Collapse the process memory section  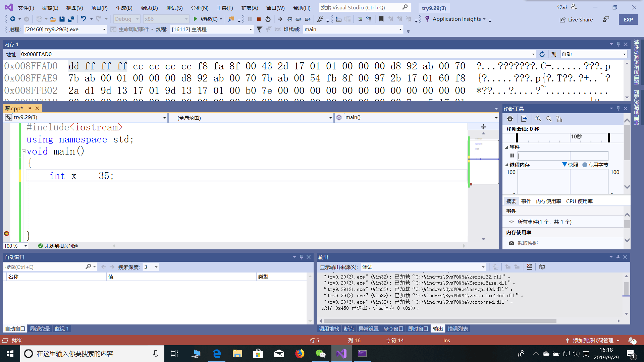[x=506, y=165]
